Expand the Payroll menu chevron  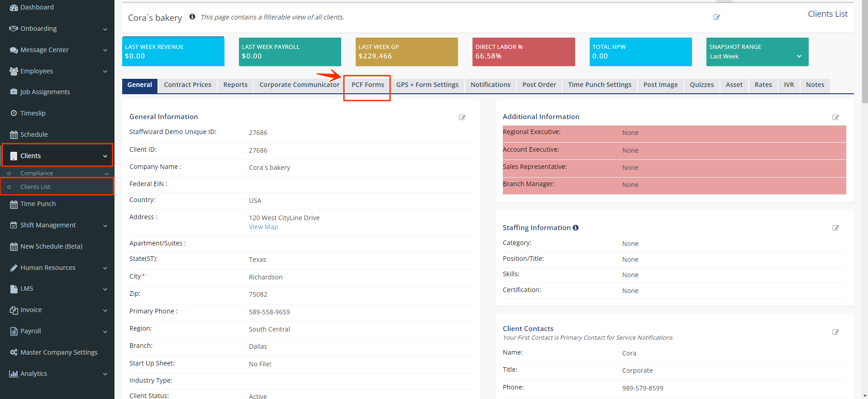pyautogui.click(x=105, y=332)
